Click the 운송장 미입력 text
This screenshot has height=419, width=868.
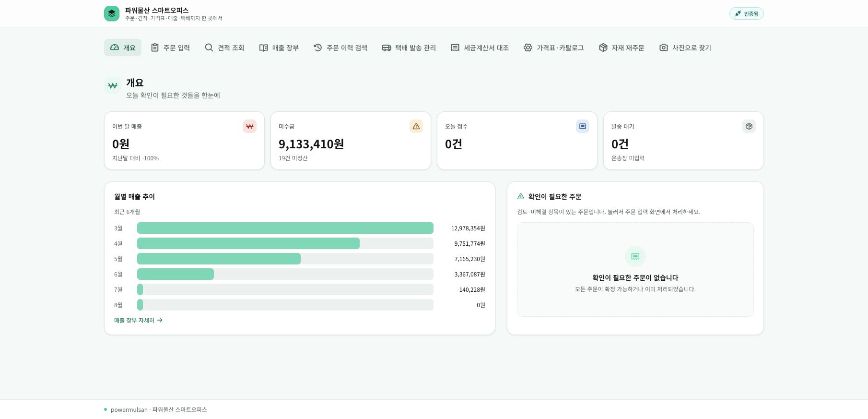tap(628, 158)
